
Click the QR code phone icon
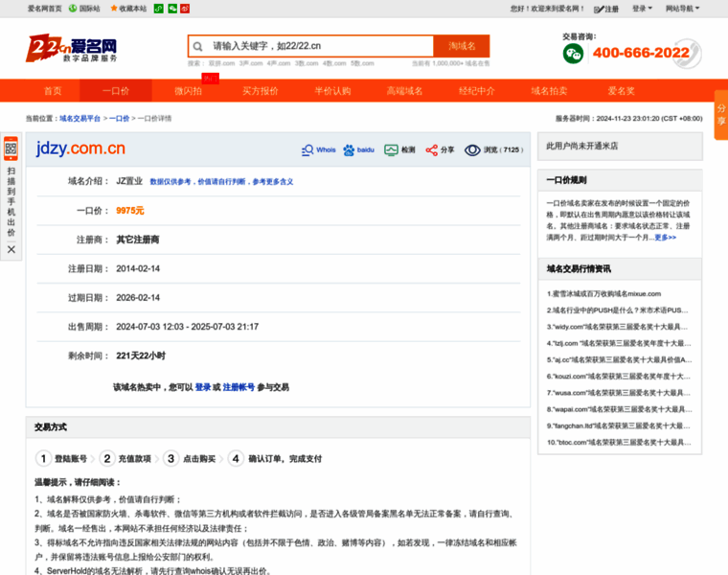point(11,149)
